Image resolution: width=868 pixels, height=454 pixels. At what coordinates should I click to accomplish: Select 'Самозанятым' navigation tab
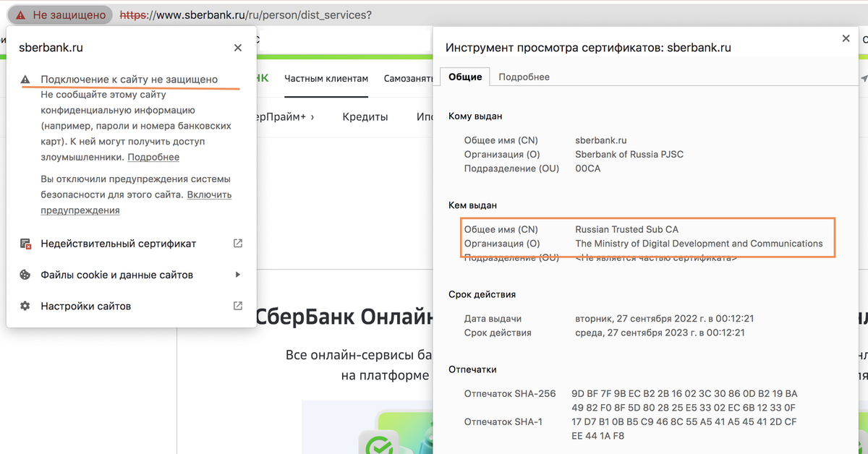click(x=408, y=79)
